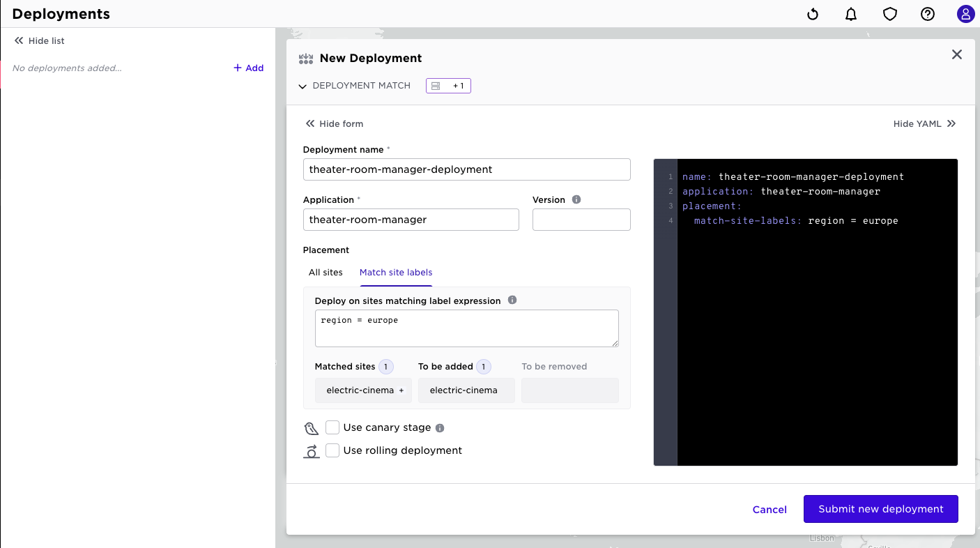Click the info icon next to Version
980x548 pixels.
click(x=576, y=199)
